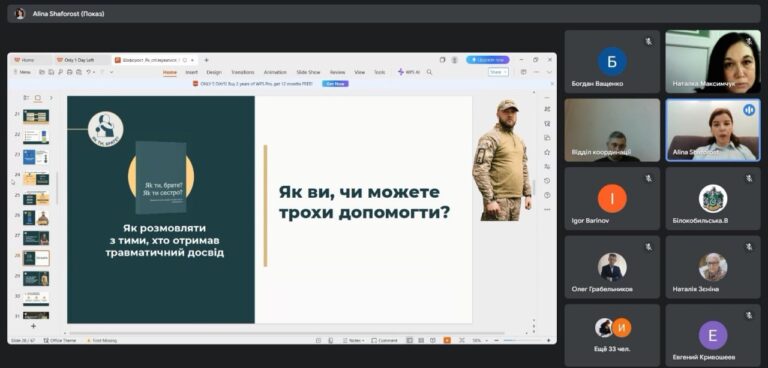Select slide 26 thumbnail
Image resolution: width=768 pixels, height=368 pixels.
point(36,218)
